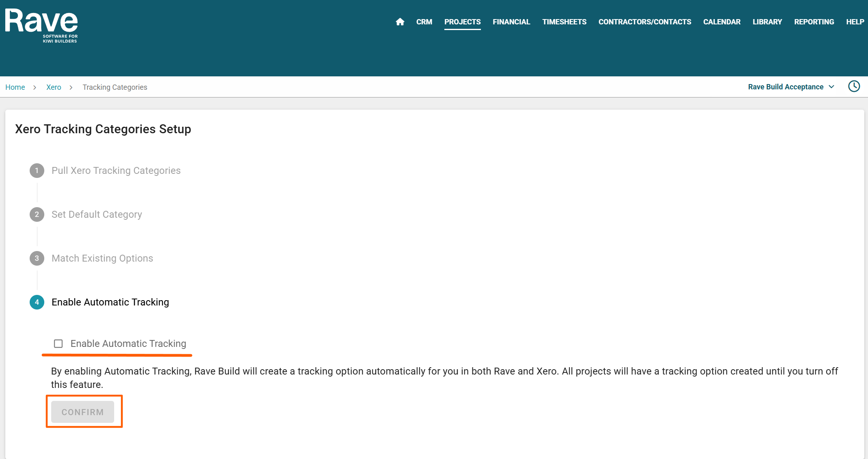Screen dimensions: 868x459
Task: Open the clock timer icon
Action: click(x=854, y=87)
